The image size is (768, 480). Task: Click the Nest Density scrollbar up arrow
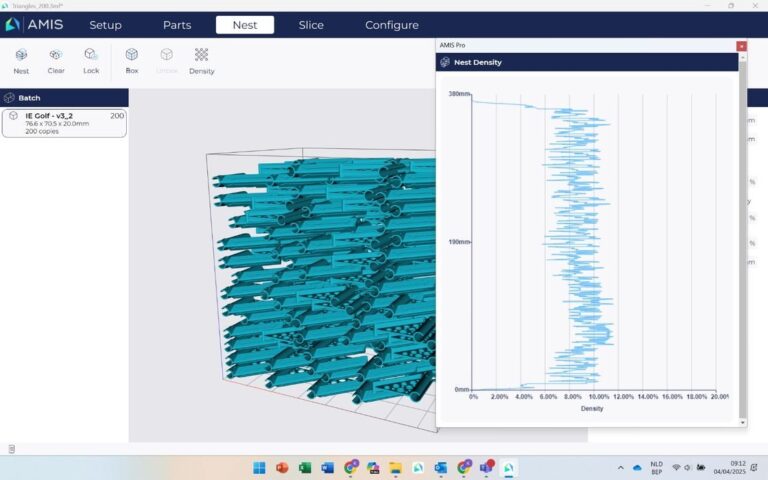pos(743,57)
